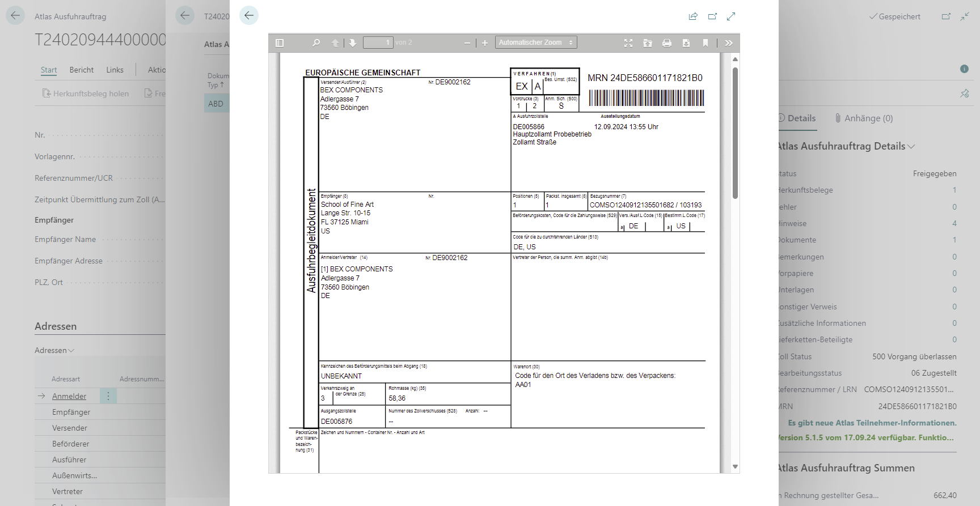Select the Versender address row
This screenshot has width=980, height=506.
pyautogui.click(x=70, y=428)
